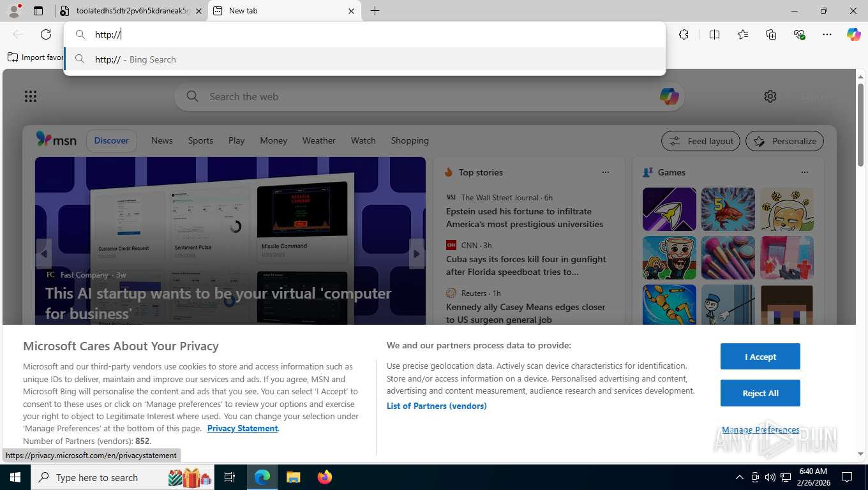Toggle Split screen icon

coord(715,34)
